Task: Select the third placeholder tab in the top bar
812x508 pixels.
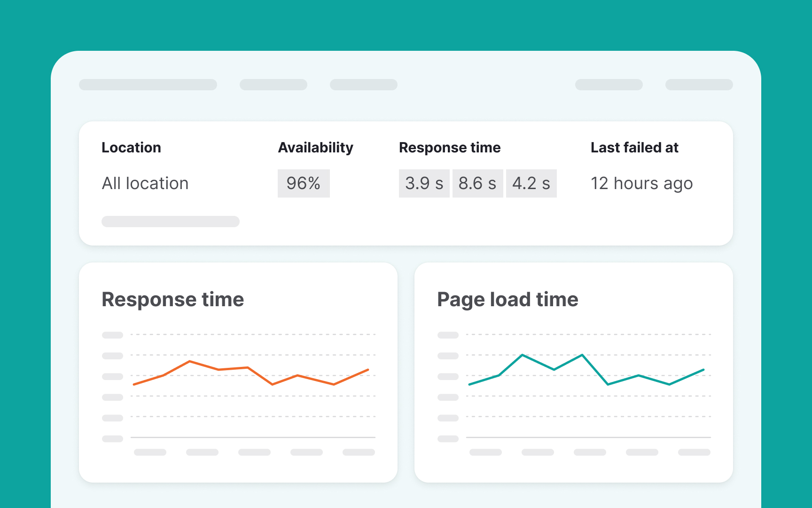Action: [363, 85]
